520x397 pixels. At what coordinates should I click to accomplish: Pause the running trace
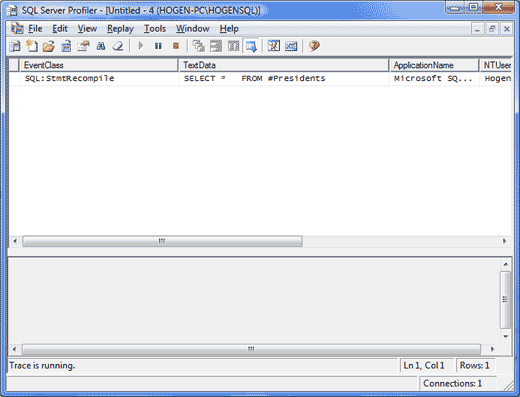click(158, 46)
